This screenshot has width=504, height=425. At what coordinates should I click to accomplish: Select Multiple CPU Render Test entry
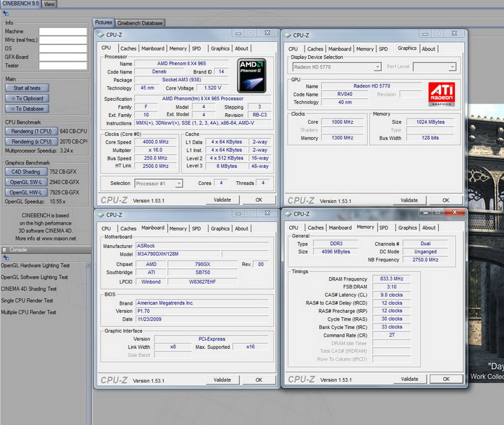point(28,312)
